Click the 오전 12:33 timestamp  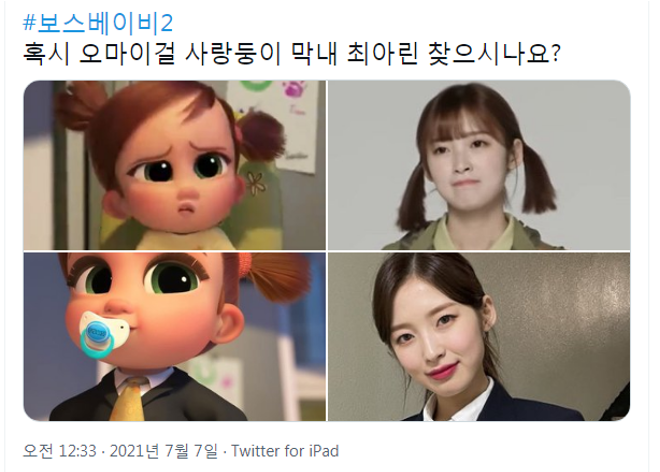60,451
